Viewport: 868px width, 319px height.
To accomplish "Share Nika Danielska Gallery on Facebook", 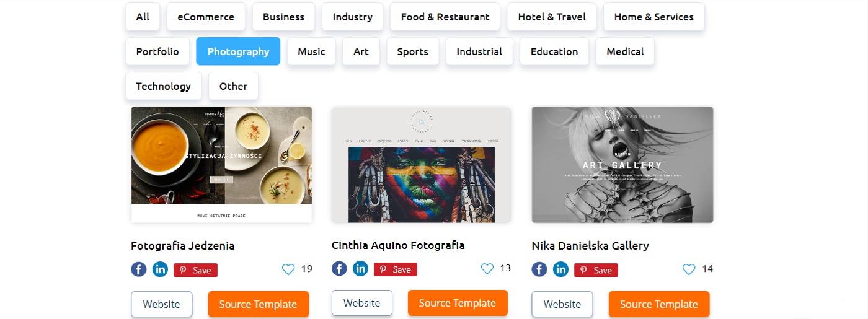I will (539, 269).
